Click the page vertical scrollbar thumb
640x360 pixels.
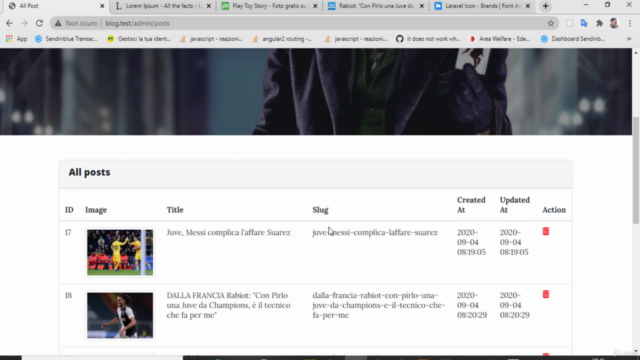coord(636,170)
